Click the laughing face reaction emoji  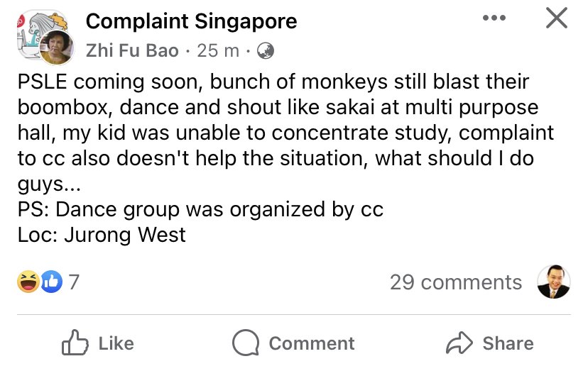[28, 282]
